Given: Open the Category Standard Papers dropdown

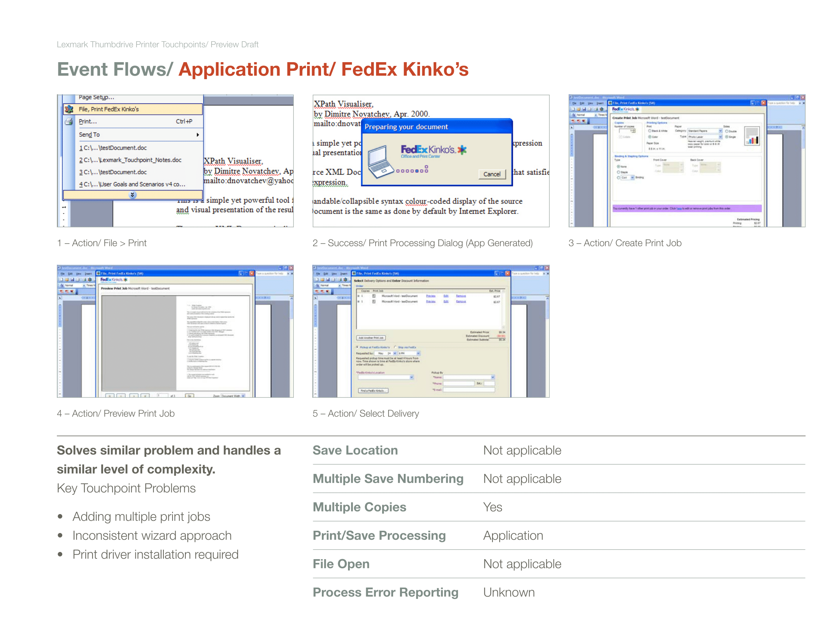Looking at the screenshot, I should point(705,131).
